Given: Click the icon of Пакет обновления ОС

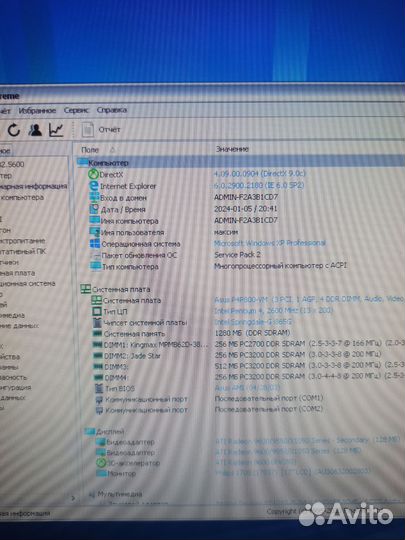Looking at the screenshot, I should (95, 255).
